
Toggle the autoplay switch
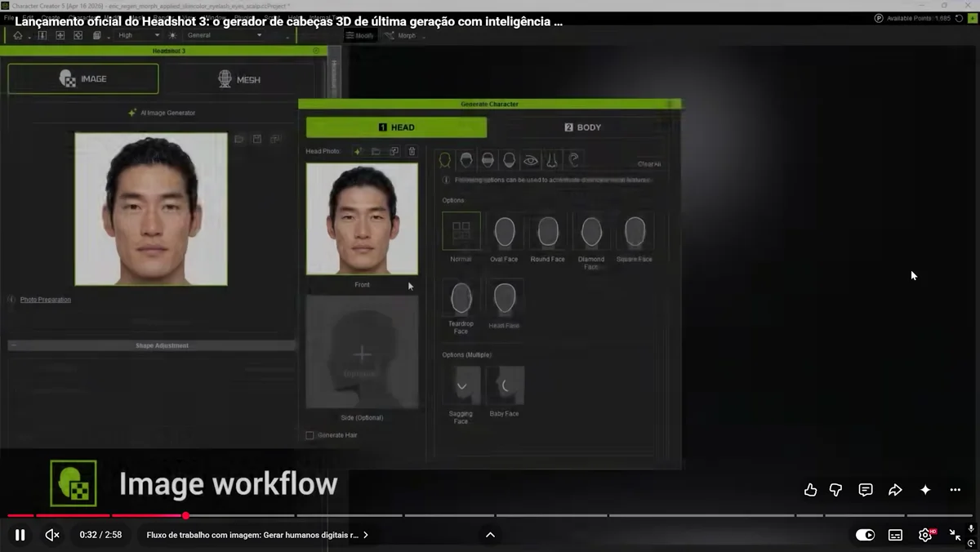[x=865, y=535]
